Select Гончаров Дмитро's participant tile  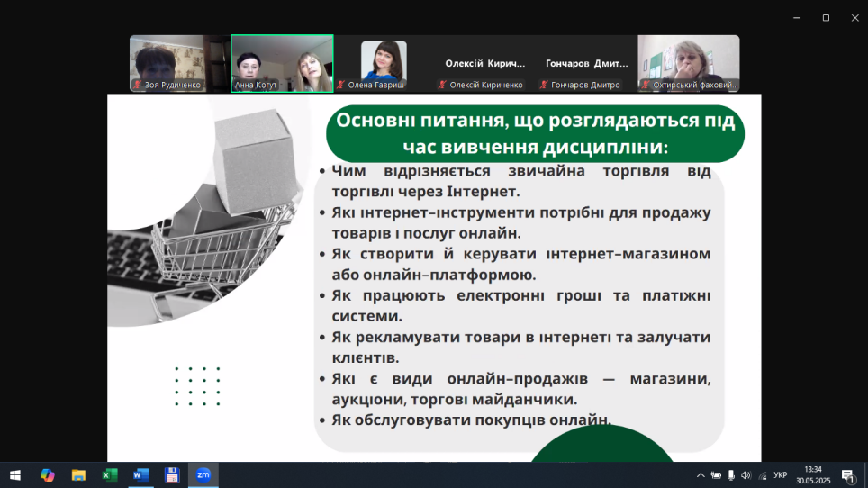click(x=586, y=64)
